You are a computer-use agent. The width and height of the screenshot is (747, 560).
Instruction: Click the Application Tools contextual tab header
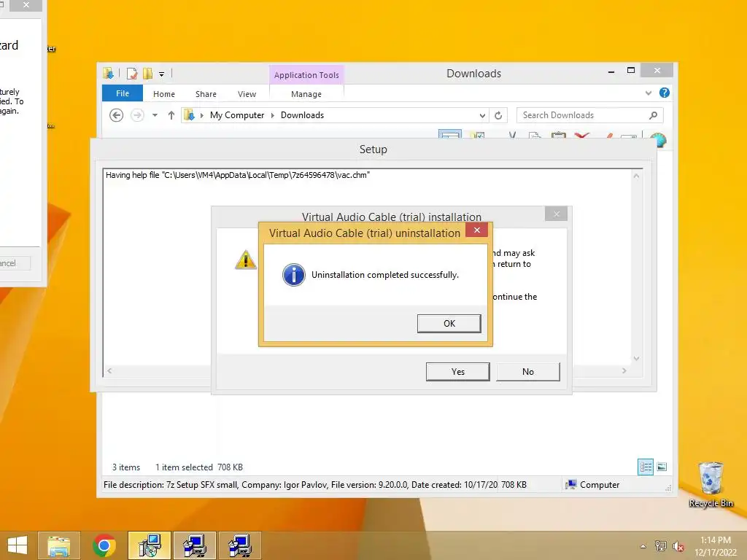pyautogui.click(x=306, y=75)
